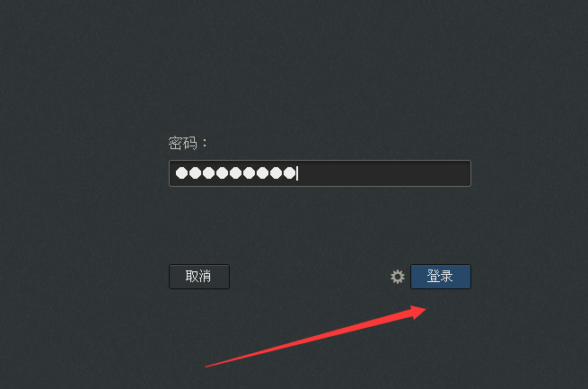Screen dimensions: 588x389
Task: Click the masked password dots
Action: pyautogui.click(x=235, y=172)
